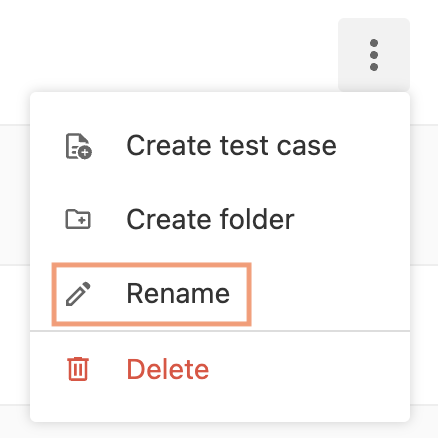Click the divider line above Delete

(x=220, y=331)
